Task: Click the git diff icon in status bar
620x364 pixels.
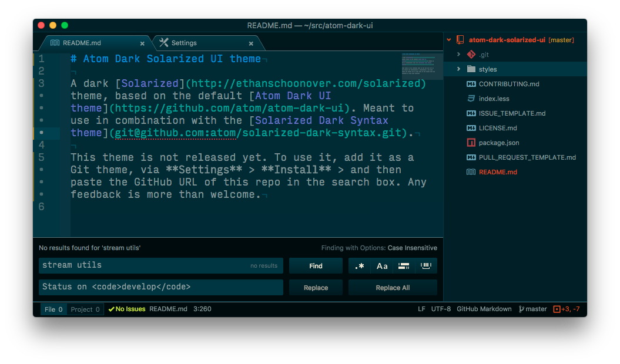Action: tap(557, 309)
